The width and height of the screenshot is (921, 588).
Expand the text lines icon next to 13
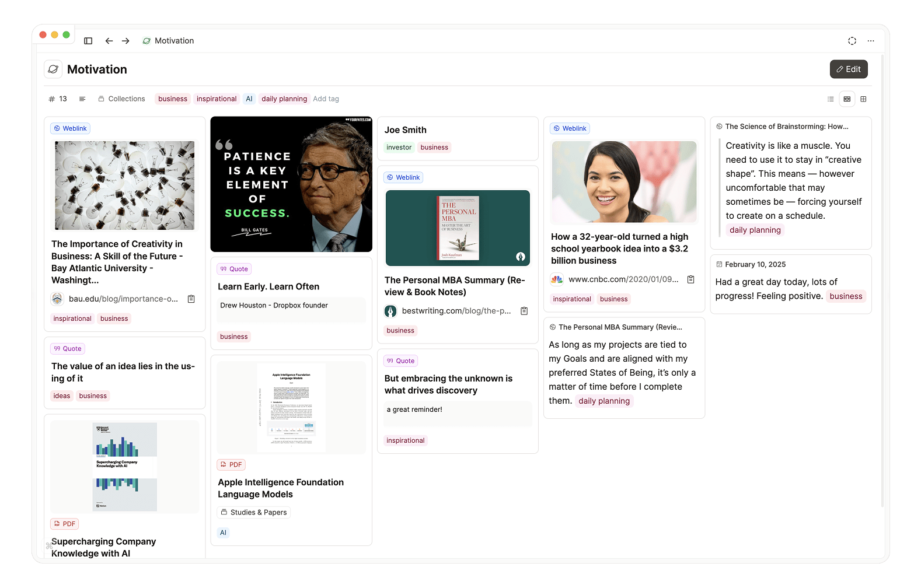coord(82,99)
